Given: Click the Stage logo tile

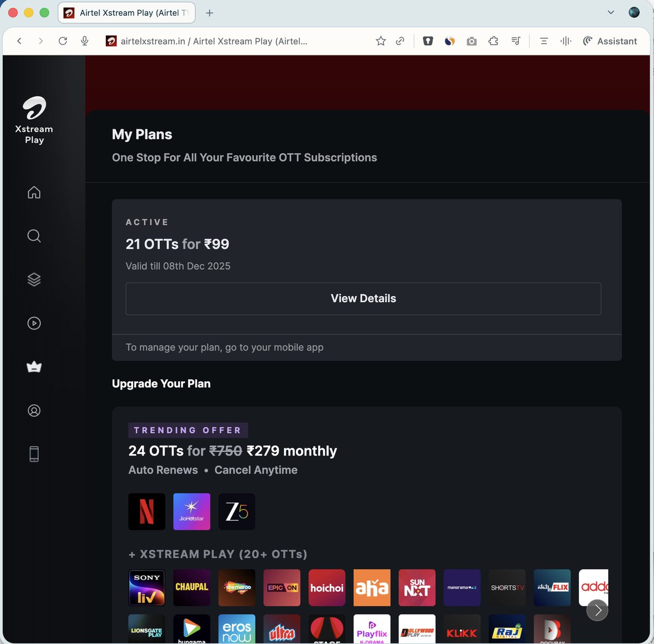Looking at the screenshot, I should pos(327,629).
